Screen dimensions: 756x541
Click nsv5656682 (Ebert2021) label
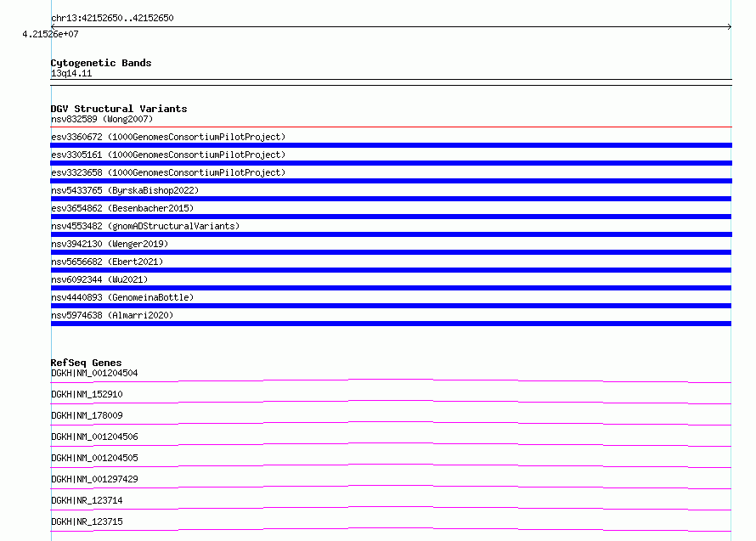pyautogui.click(x=107, y=262)
